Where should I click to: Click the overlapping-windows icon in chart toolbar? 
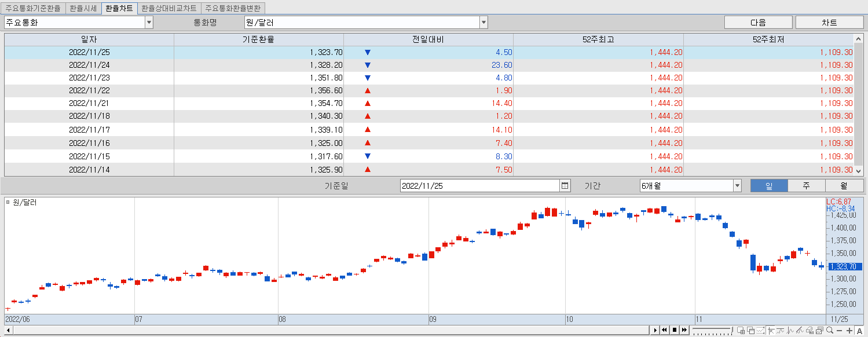[x=751, y=330]
